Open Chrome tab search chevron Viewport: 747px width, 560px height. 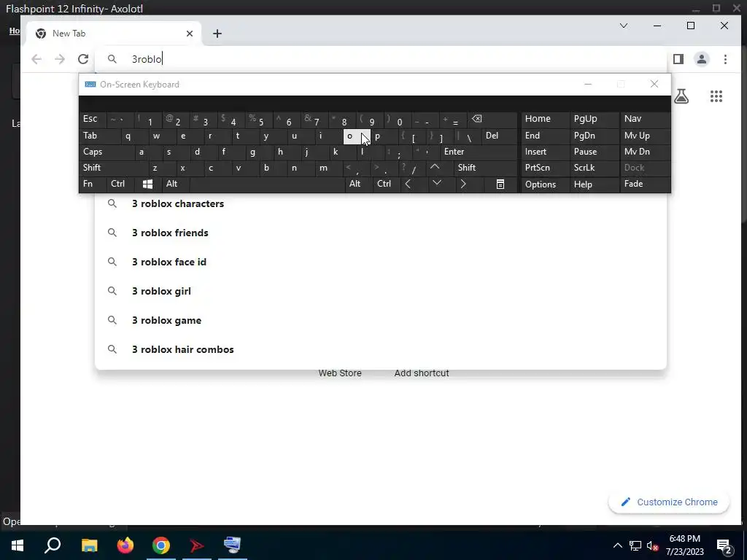pos(624,26)
